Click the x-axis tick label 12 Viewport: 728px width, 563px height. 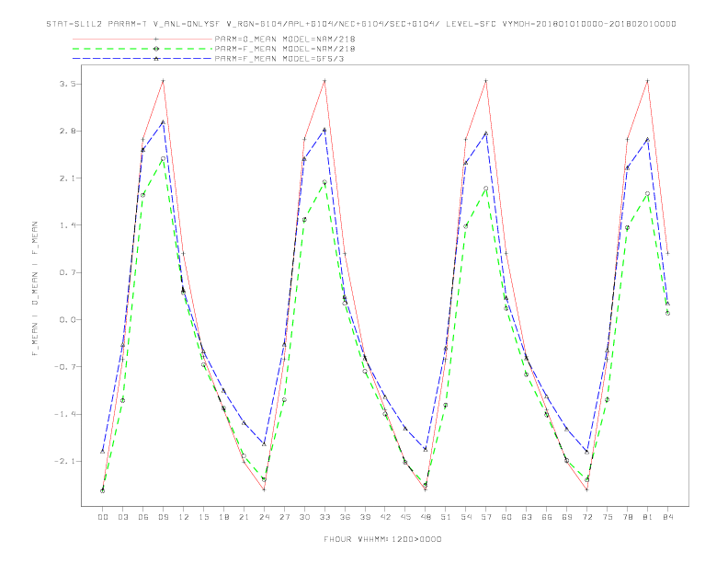pyautogui.click(x=184, y=517)
